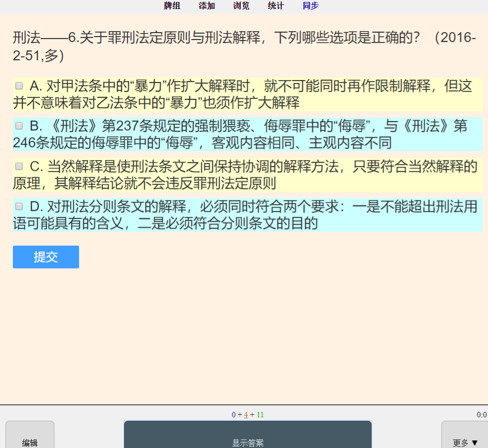
Task: Open the 统计 statistics tab
Action: 276,5
